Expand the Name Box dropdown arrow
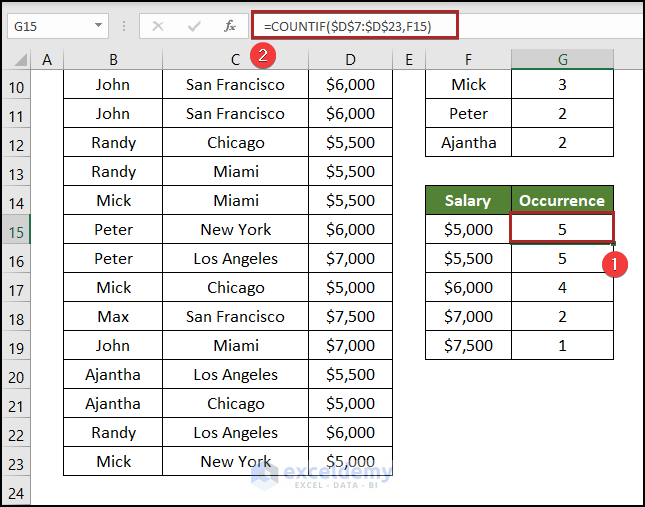Viewport: 645px width, 507px height. [99, 26]
